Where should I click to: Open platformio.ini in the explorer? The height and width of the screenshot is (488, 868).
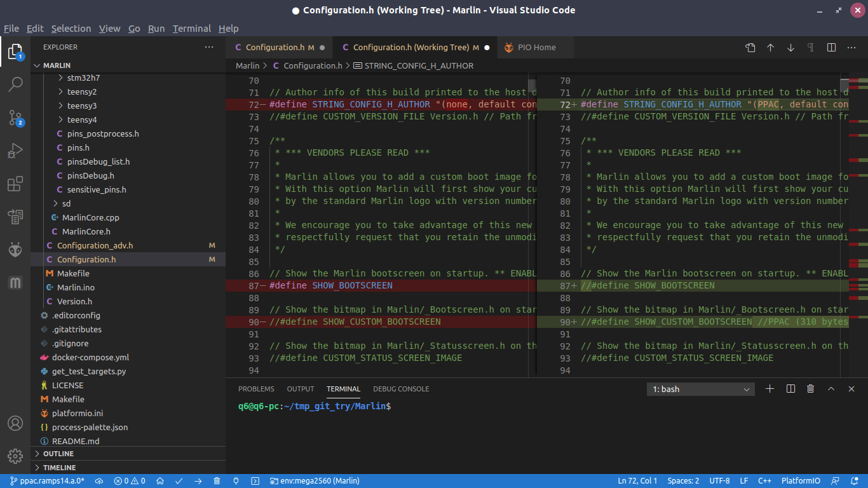click(x=128, y=414)
